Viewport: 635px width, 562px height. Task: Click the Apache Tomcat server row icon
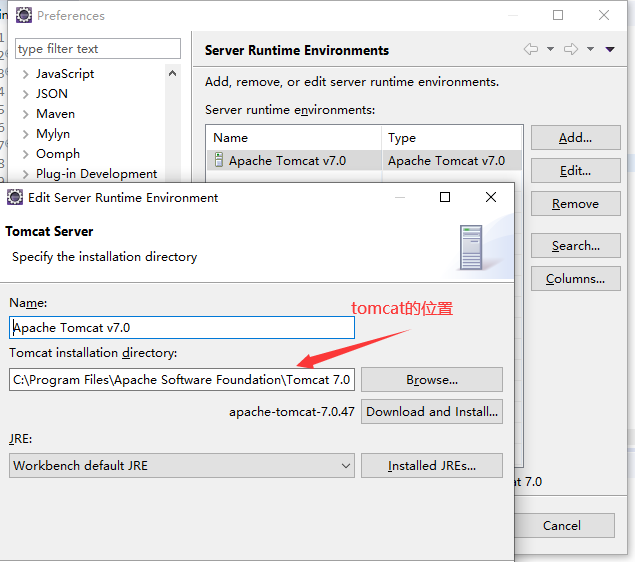point(219,160)
